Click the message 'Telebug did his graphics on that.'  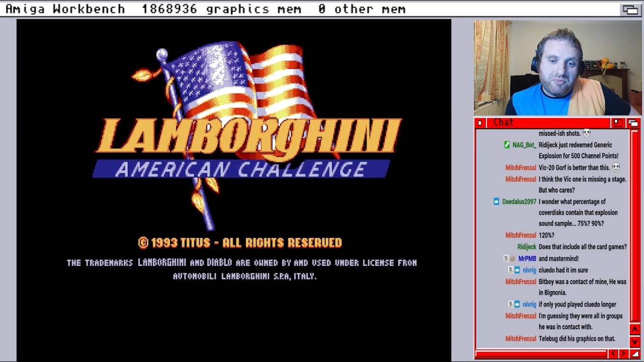coord(577,338)
